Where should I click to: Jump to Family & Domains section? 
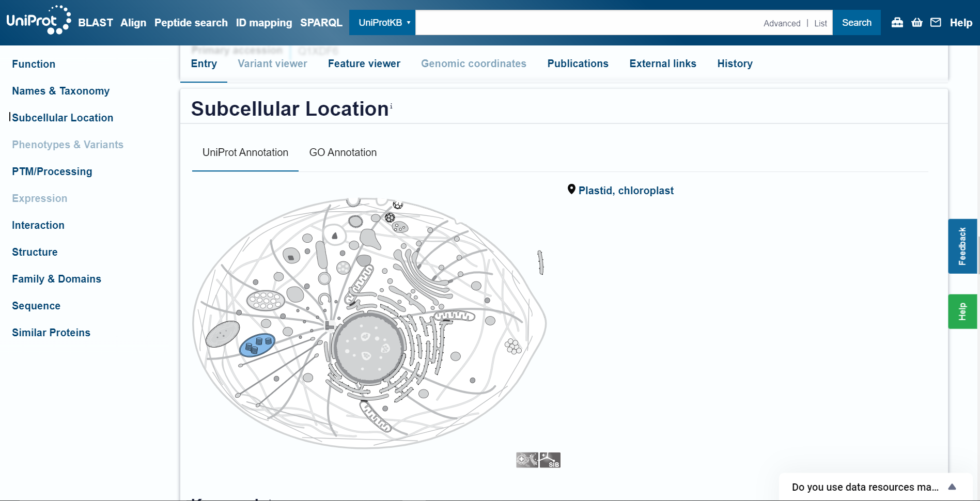coord(57,279)
